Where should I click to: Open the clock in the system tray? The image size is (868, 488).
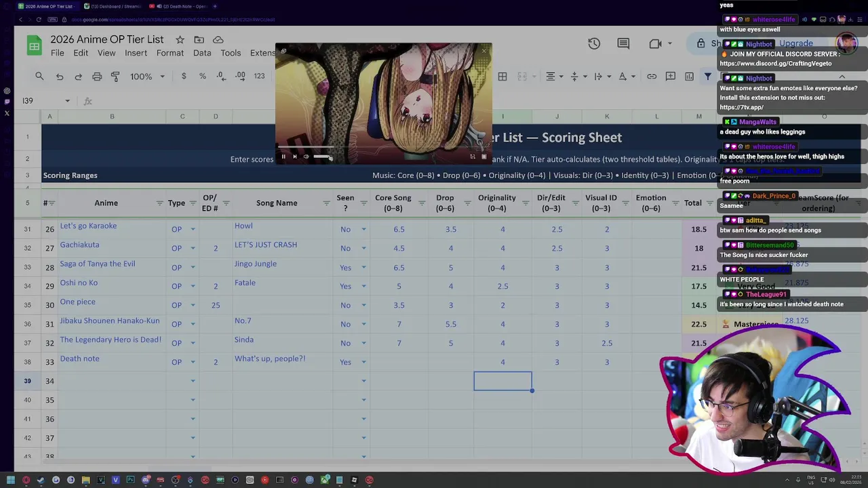coord(851,480)
